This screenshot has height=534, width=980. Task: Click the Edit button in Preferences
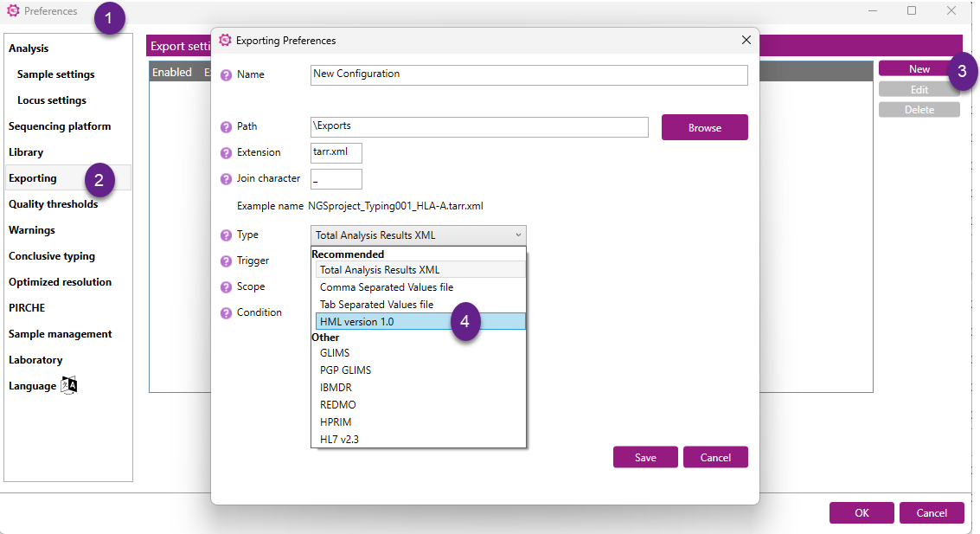[919, 89]
